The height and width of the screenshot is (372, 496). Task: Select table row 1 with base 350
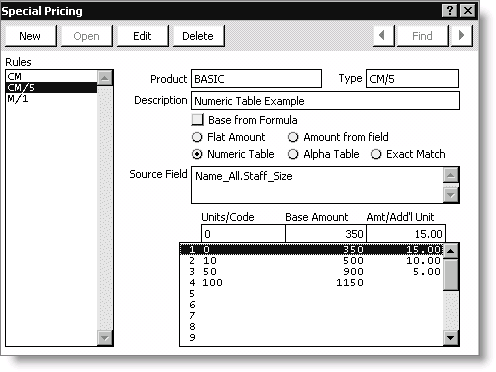312,249
